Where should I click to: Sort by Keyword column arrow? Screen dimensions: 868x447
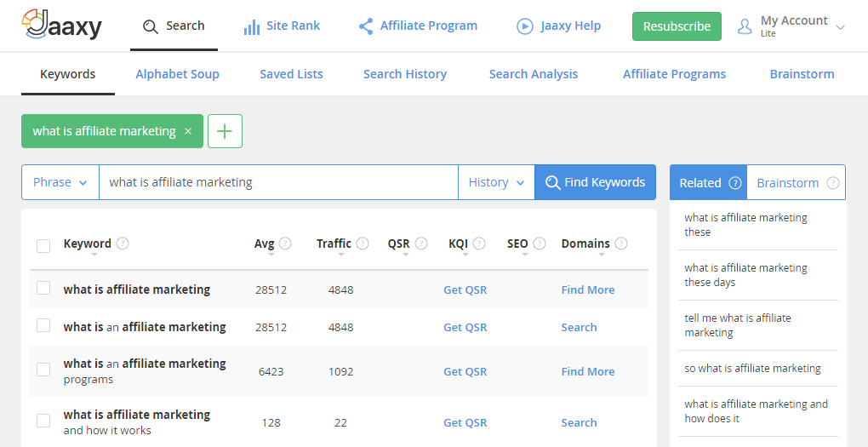pos(94,255)
